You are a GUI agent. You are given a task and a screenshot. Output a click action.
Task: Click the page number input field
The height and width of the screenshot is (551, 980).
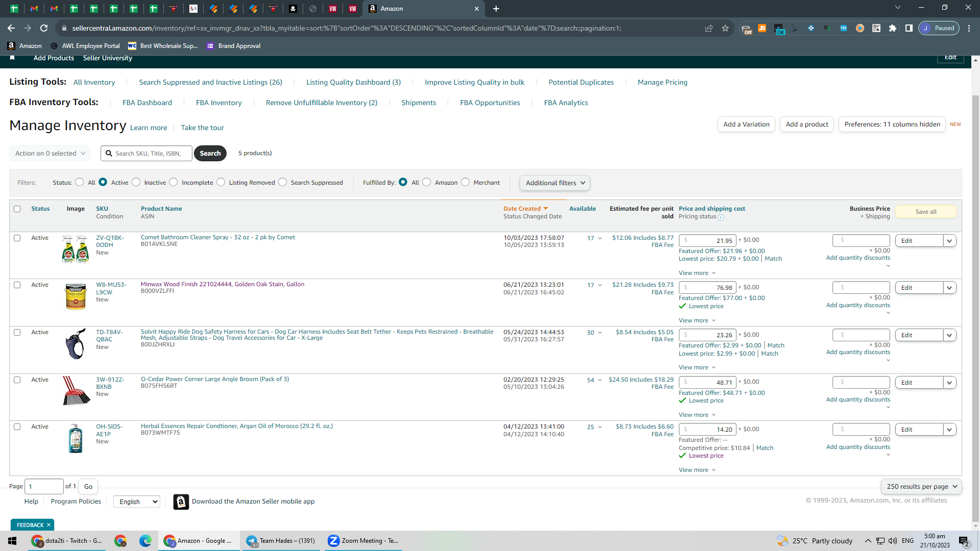click(x=44, y=486)
